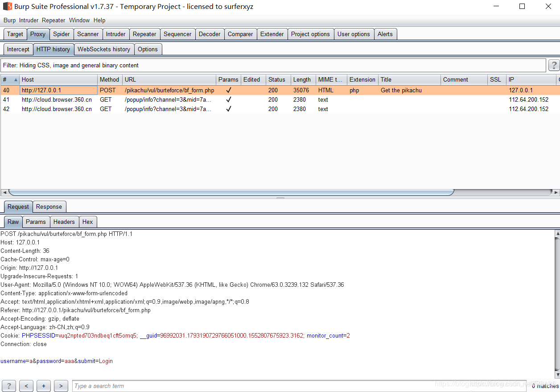Screen dimensions: 560x392
Task: Open the Project options tab
Action: coord(310,34)
